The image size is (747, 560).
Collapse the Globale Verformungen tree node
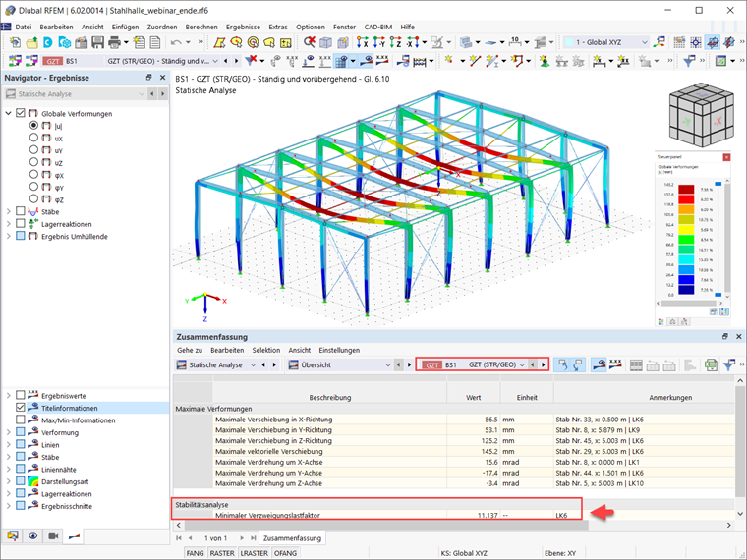(8, 113)
